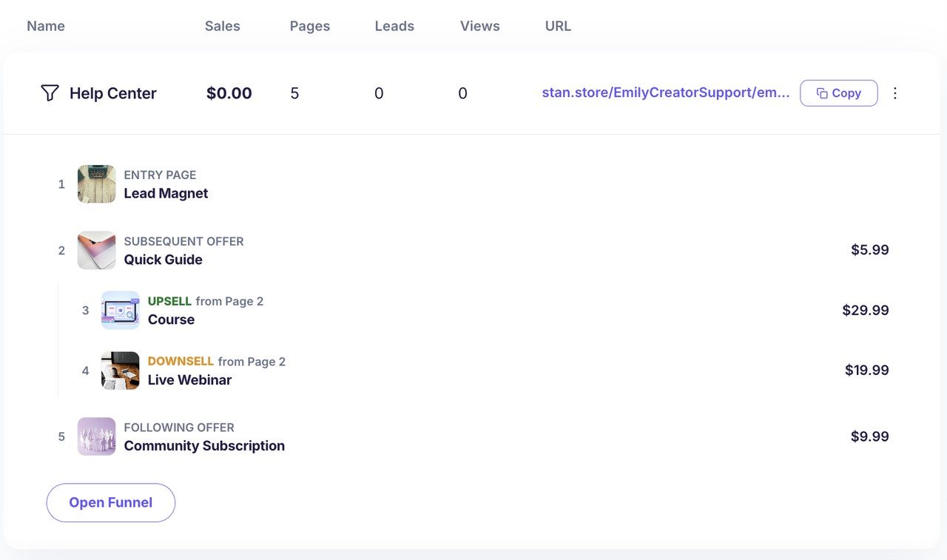Select the Course thumbnail image
The image size is (947, 560).
(x=121, y=310)
